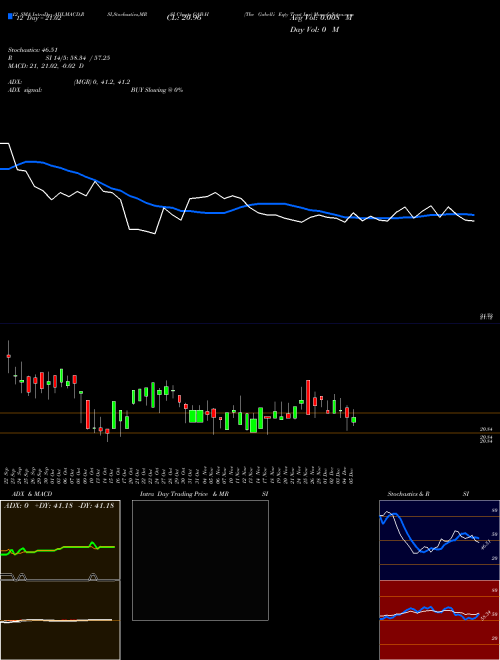Click the 'CL: 20.96' closing price label

click(x=184, y=18)
